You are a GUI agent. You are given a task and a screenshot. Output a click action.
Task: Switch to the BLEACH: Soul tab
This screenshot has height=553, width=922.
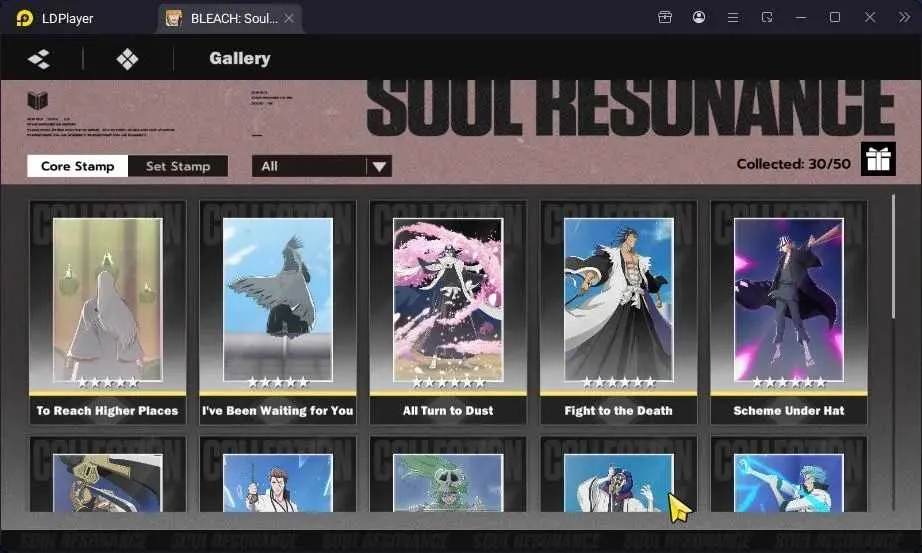(x=230, y=18)
